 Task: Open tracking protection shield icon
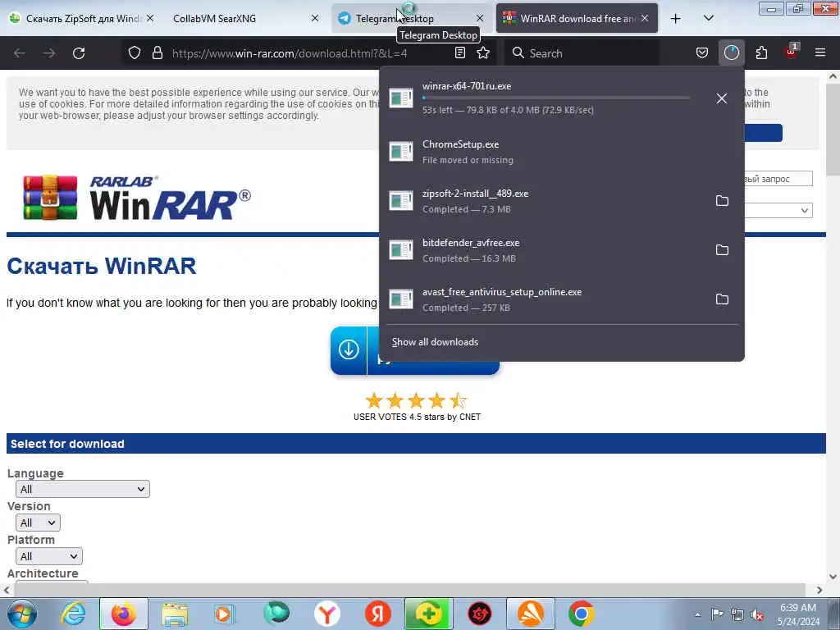(x=135, y=53)
